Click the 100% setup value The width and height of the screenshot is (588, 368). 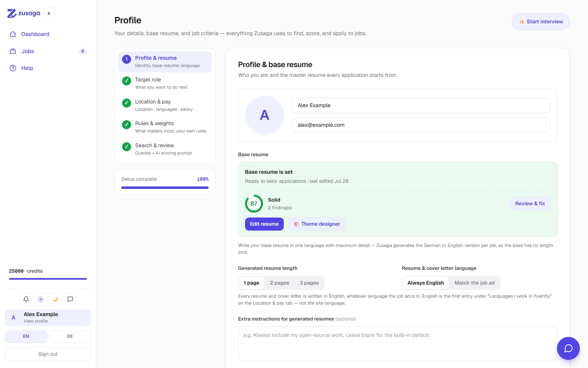203,179
